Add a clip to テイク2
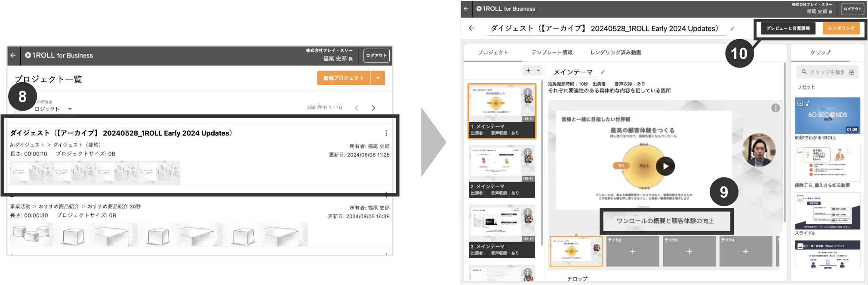The width and height of the screenshot is (868, 285). pos(633,251)
